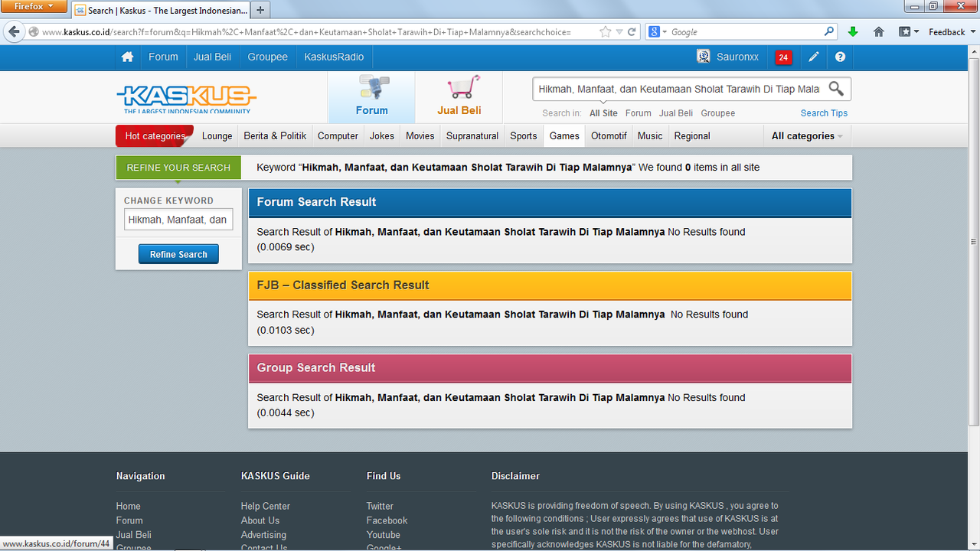Open the Google search engine dropdown
The image size is (980, 551).
pos(658,32)
